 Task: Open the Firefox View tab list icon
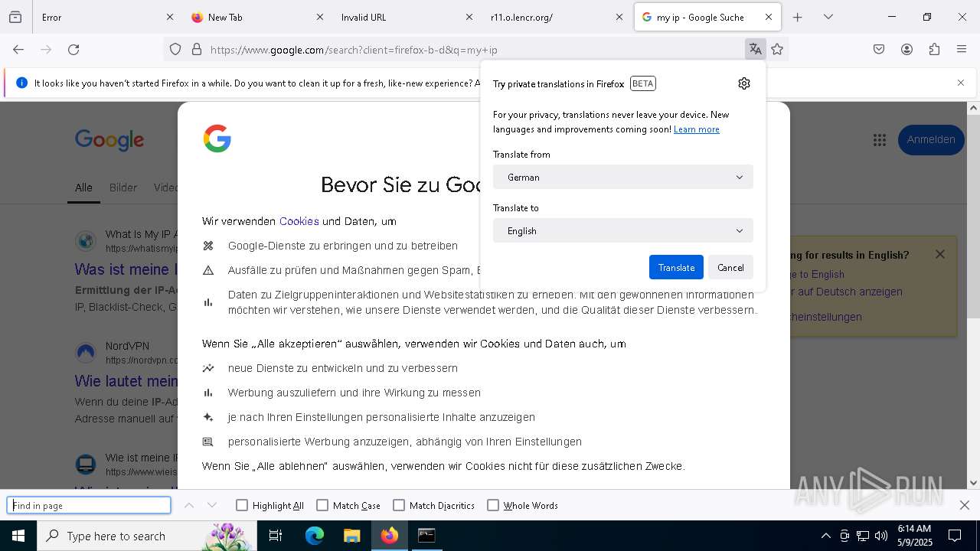(x=15, y=17)
